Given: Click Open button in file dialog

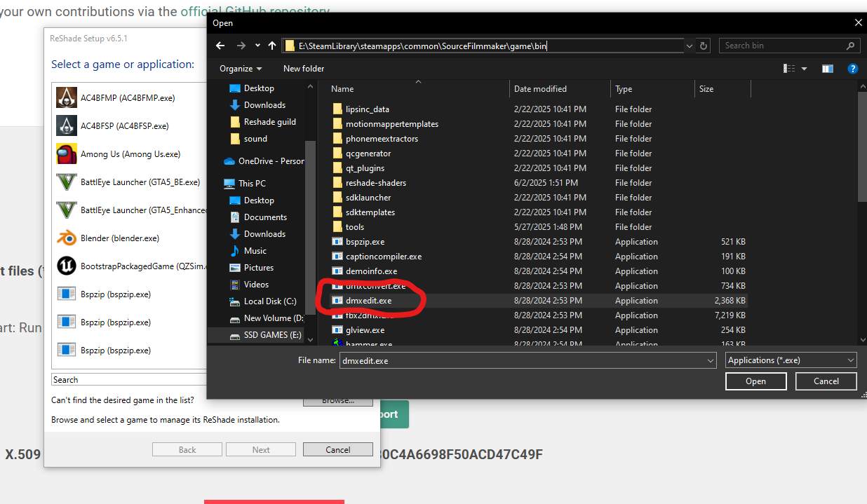Looking at the screenshot, I should 755,381.
